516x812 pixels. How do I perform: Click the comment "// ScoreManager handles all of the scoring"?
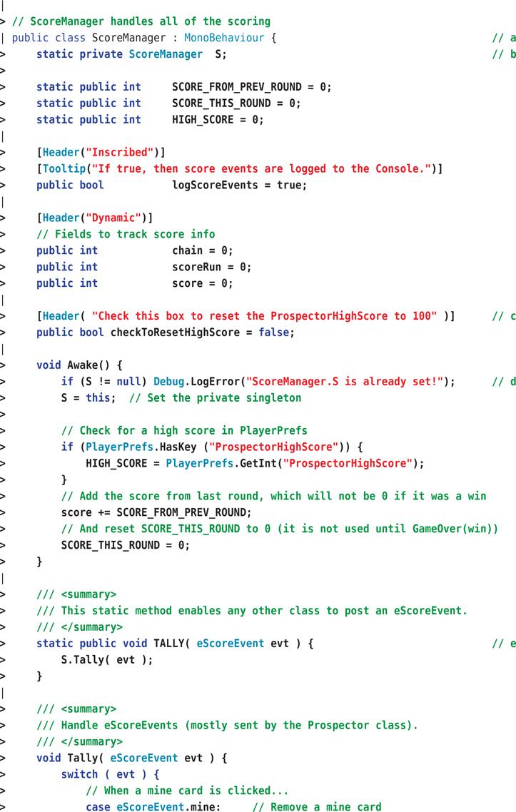click(141, 21)
